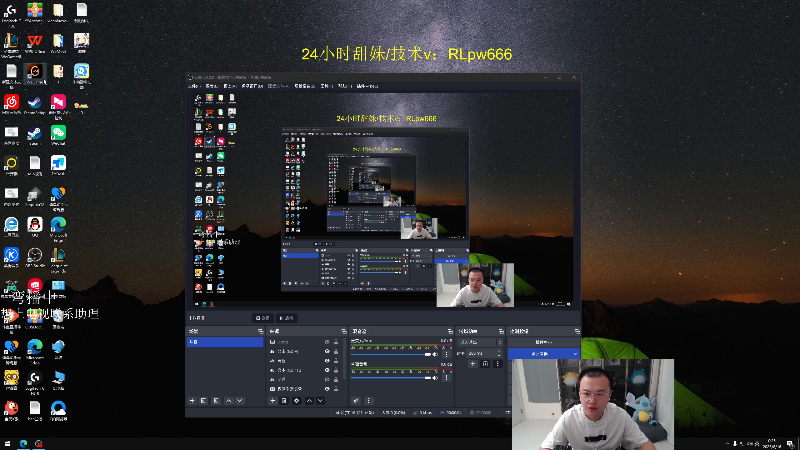The height and width of the screenshot is (450, 800).
Task: Pop out the Controls dock panel
Action: (577, 332)
